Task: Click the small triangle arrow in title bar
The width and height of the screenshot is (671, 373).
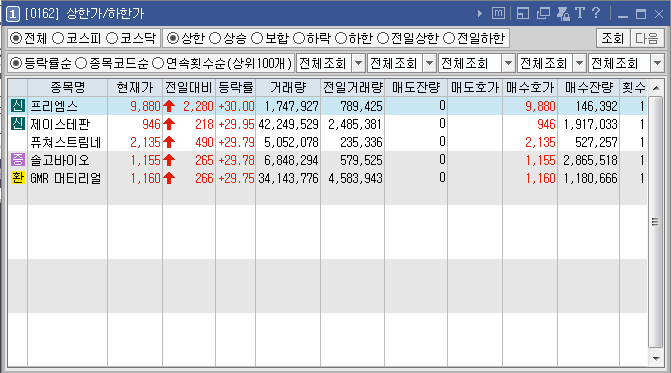Action: pyautogui.click(x=480, y=14)
